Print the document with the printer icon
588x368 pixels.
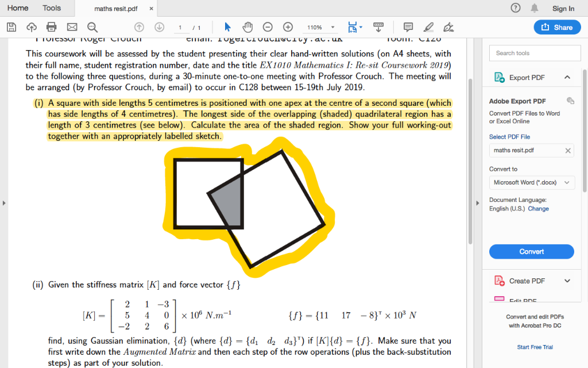[x=51, y=27]
